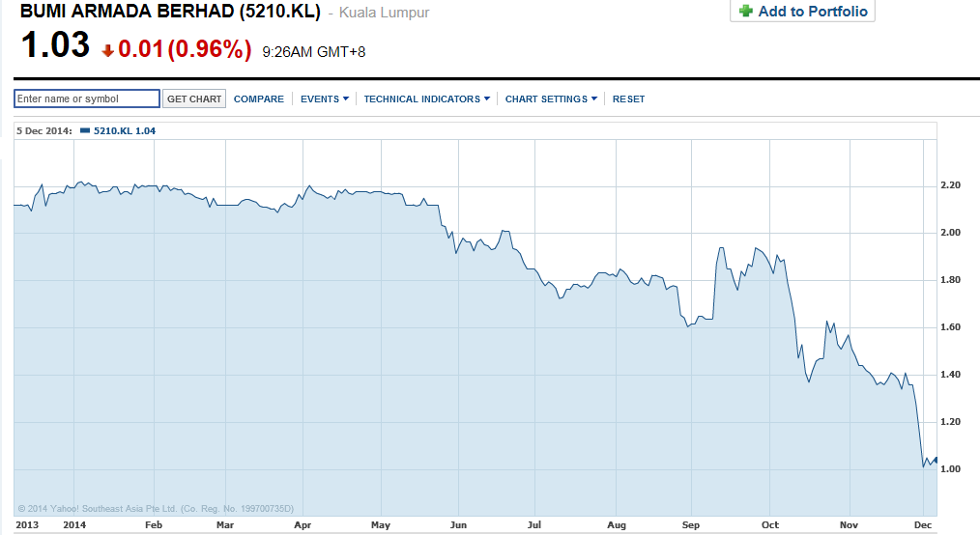Open the TECHNICAL INDICATORS dropdown menu

point(427,99)
